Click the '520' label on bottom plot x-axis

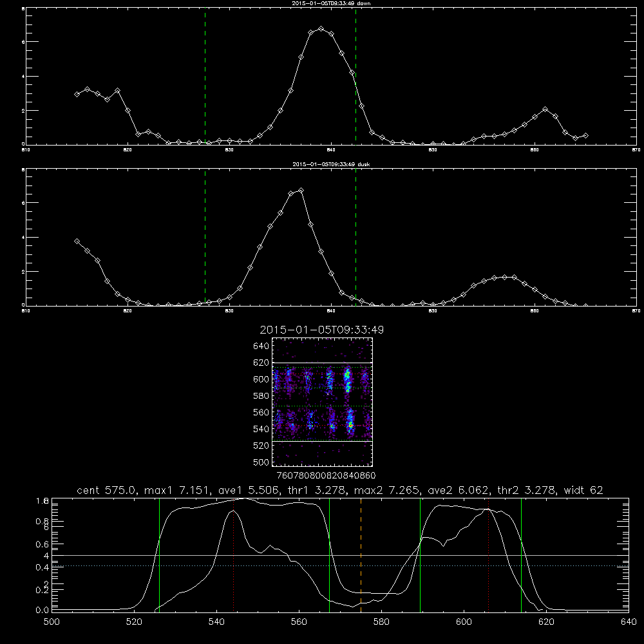pyautogui.click(x=134, y=622)
